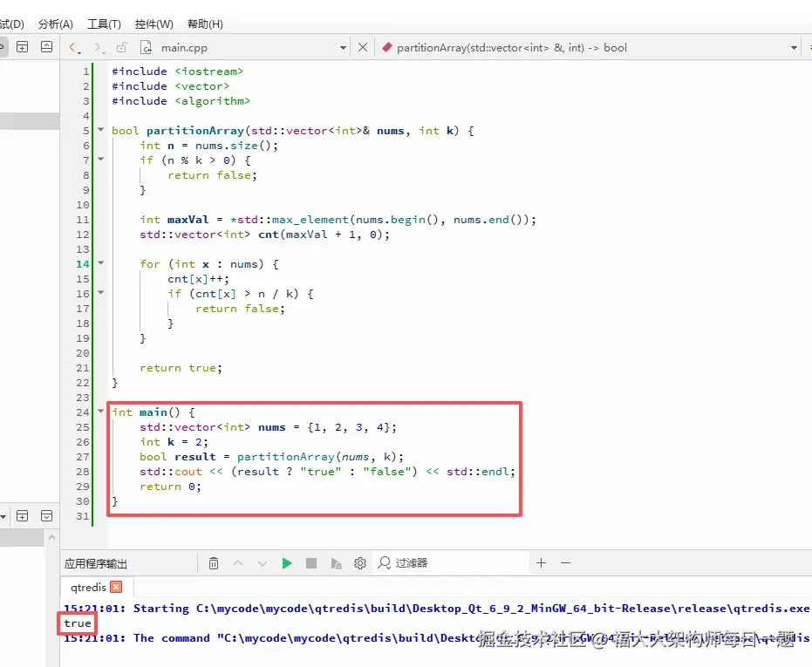Click 'int k = 2;' on line 26
This screenshot has width=812, height=667.
tap(174, 442)
